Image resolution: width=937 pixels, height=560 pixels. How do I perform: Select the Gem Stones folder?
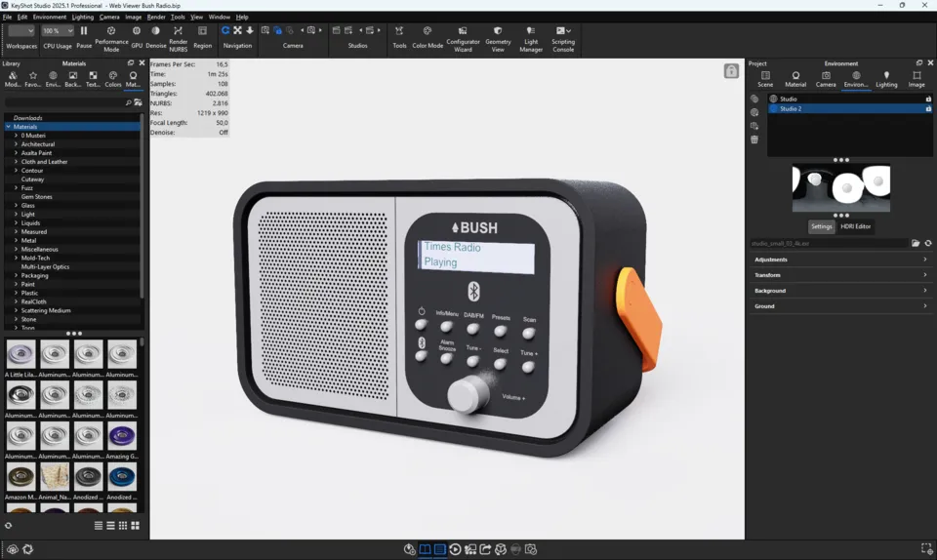[x=36, y=197]
